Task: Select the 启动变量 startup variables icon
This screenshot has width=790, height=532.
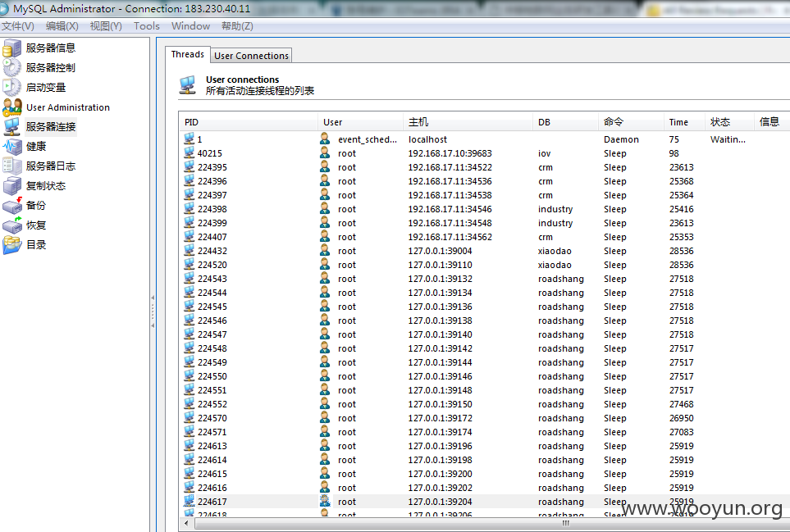Action: [x=12, y=87]
